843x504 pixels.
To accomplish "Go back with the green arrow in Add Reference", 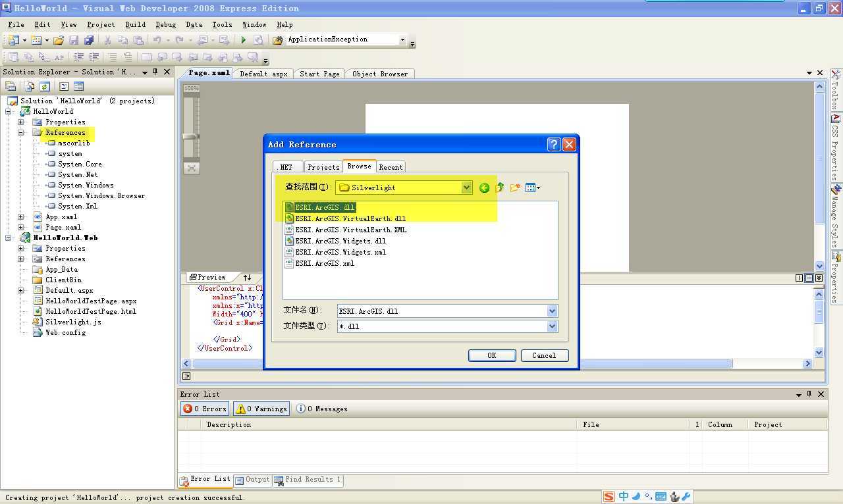I will coord(484,188).
